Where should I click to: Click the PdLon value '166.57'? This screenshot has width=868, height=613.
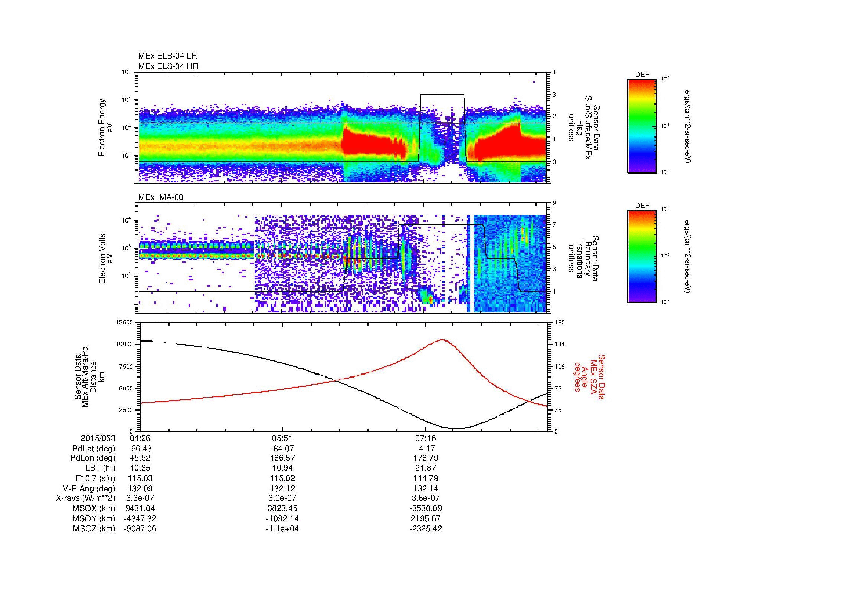coord(282,458)
